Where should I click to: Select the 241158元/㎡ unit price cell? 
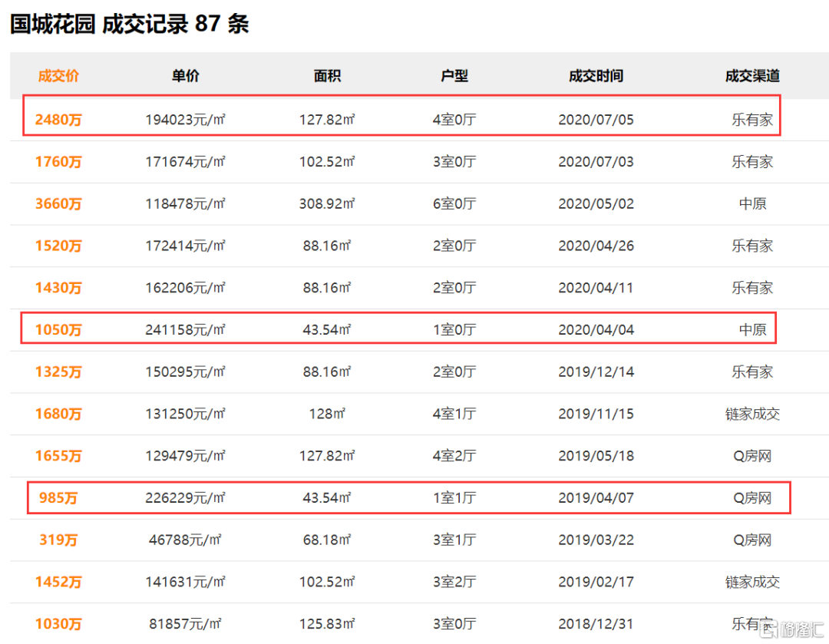click(185, 330)
